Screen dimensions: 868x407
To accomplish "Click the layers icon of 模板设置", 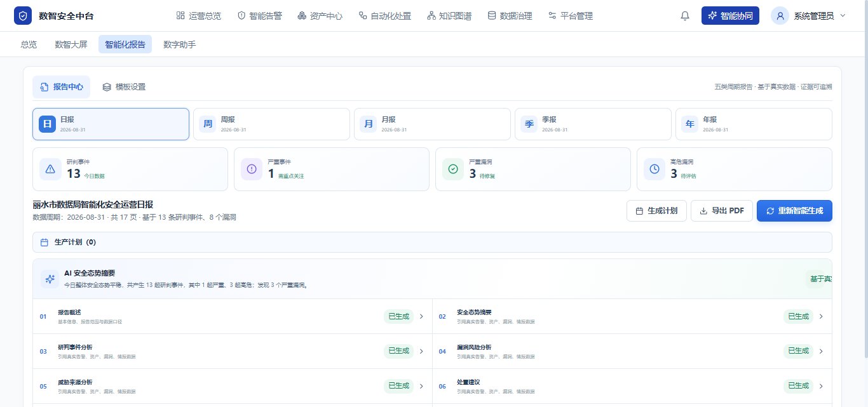I will (x=107, y=87).
